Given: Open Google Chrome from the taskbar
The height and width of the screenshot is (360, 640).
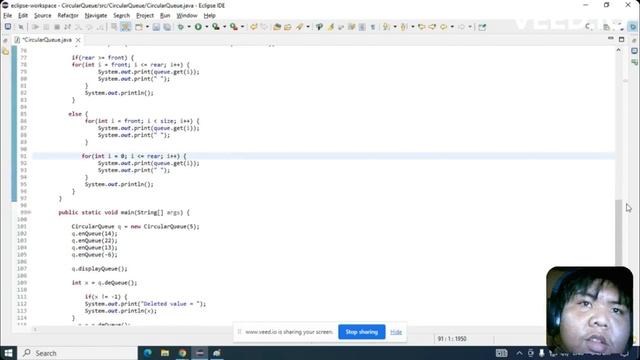Looking at the screenshot, I should (182, 353).
